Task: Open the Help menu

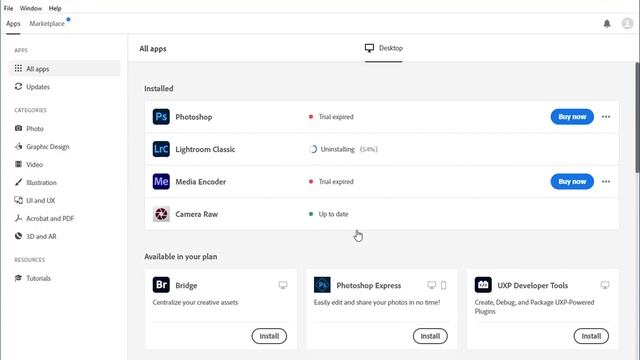Action: point(55,8)
